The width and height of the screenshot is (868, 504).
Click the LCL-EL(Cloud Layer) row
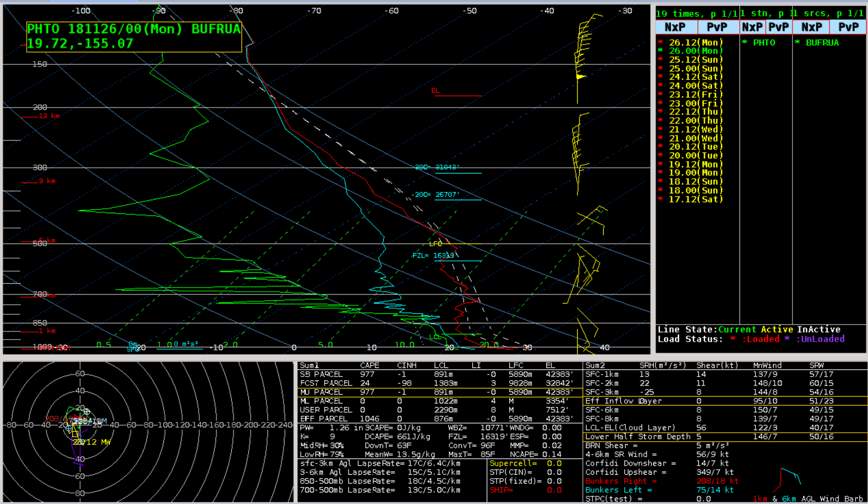pos(725,428)
